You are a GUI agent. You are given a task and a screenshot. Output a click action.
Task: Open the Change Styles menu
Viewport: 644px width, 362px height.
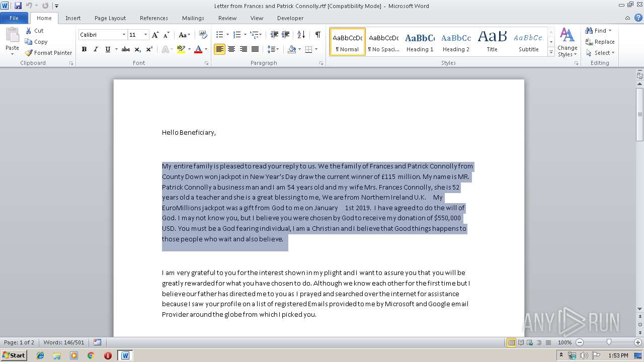point(567,42)
